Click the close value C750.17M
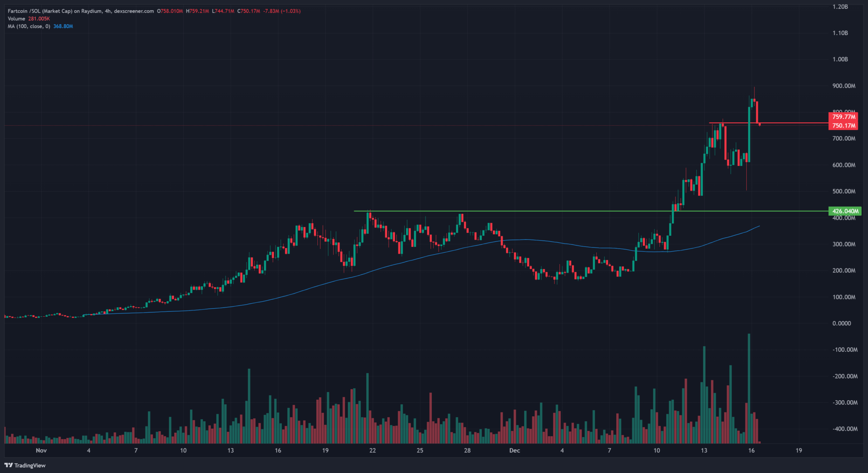 [249, 11]
